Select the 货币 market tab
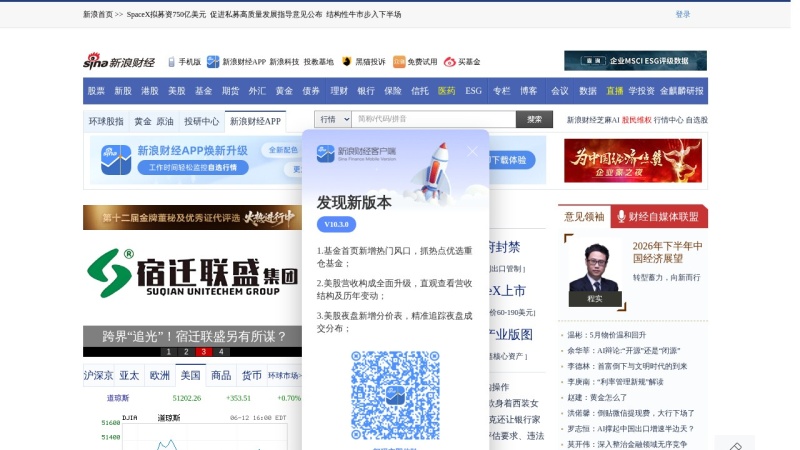 coord(252,376)
